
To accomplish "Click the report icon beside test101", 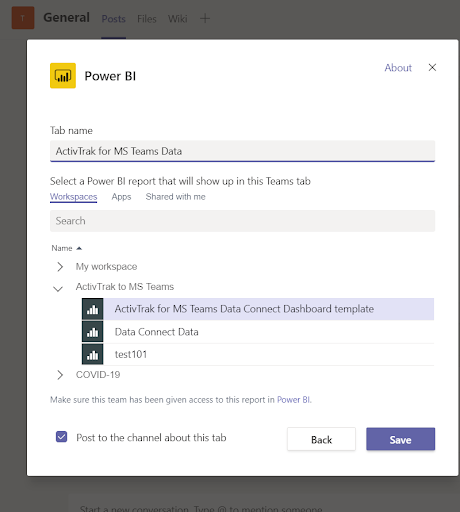I will point(93,354).
